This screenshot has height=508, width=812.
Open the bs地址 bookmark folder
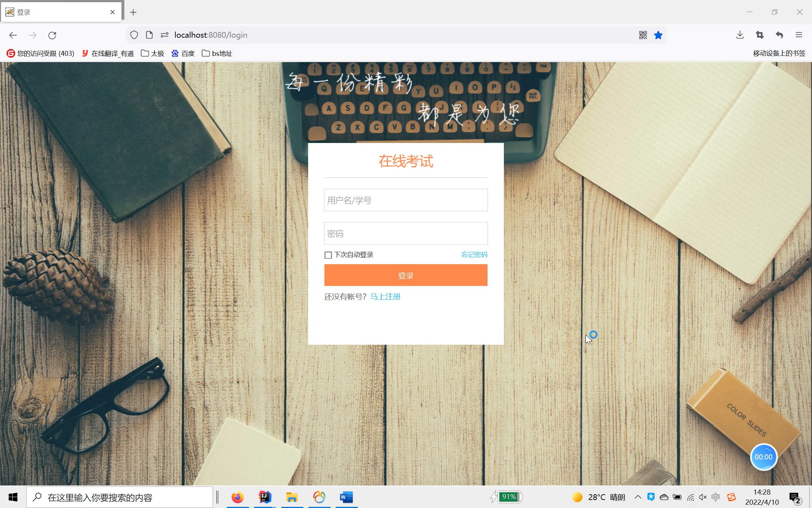(x=217, y=53)
